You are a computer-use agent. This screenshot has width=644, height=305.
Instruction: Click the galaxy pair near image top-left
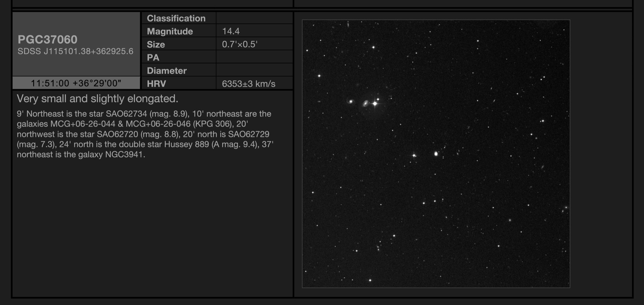click(x=357, y=102)
